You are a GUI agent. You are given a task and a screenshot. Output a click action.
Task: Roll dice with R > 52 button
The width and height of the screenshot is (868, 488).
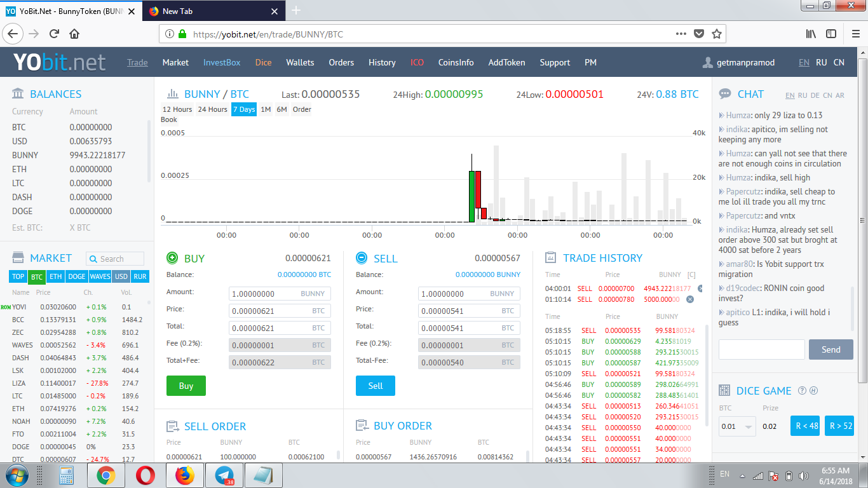click(x=839, y=426)
